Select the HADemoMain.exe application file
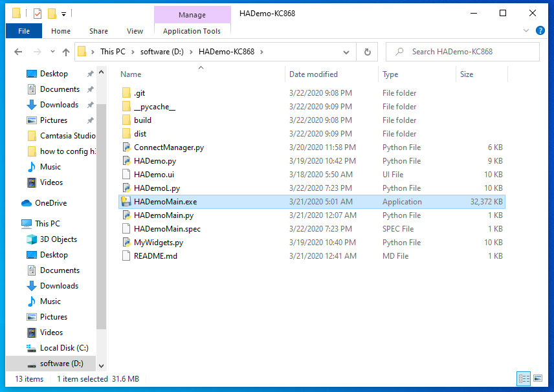The height and width of the screenshot is (392, 554). [x=165, y=202]
